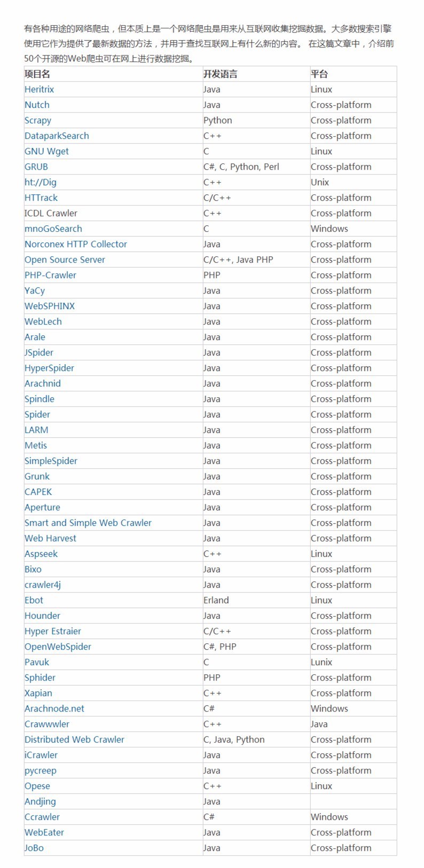Screen dimensions: 424x868
Task: Open the YaCy project link
Action: pyautogui.click(x=35, y=290)
